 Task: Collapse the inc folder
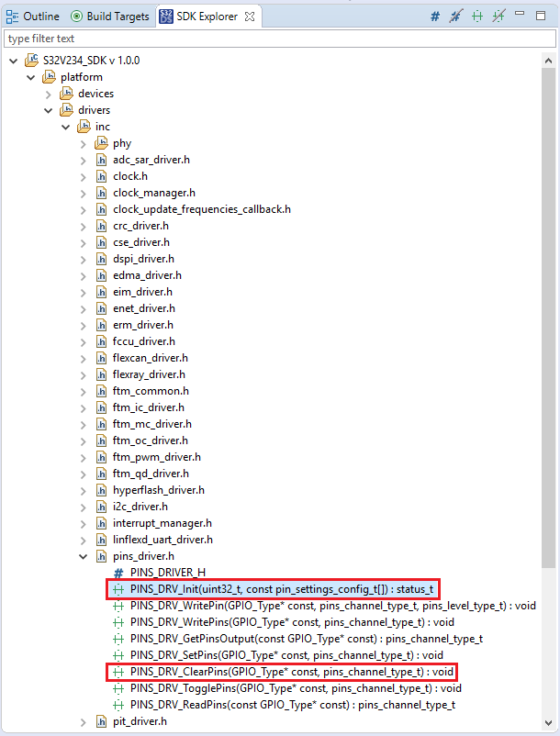click(x=66, y=127)
